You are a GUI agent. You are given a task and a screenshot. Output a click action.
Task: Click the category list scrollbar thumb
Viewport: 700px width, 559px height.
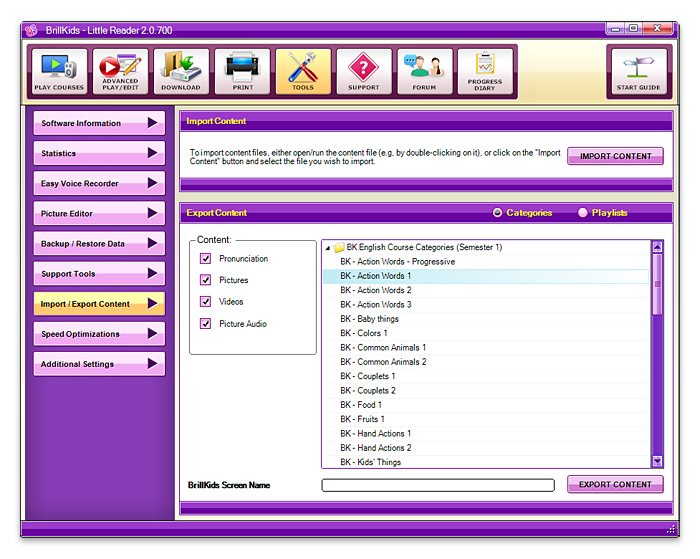[x=657, y=284]
